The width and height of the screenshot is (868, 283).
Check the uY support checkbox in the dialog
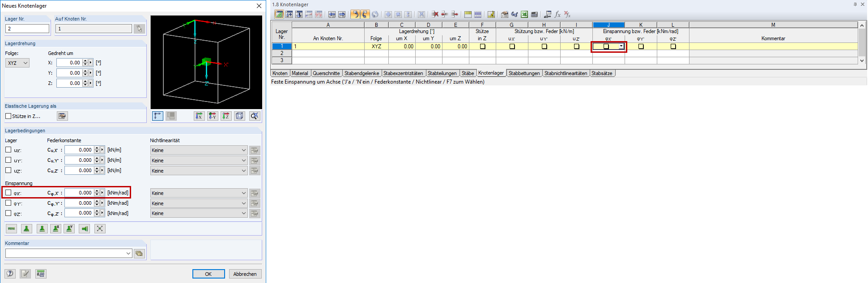8,160
